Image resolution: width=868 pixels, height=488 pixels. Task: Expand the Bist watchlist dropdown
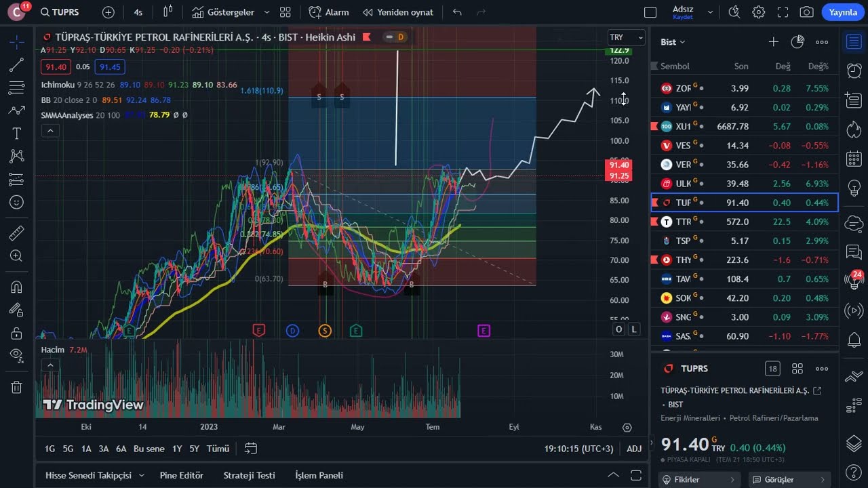(x=673, y=42)
